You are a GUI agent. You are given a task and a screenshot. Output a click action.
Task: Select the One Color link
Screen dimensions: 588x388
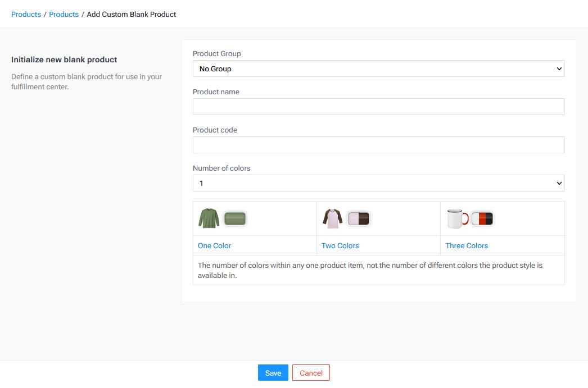(x=214, y=245)
